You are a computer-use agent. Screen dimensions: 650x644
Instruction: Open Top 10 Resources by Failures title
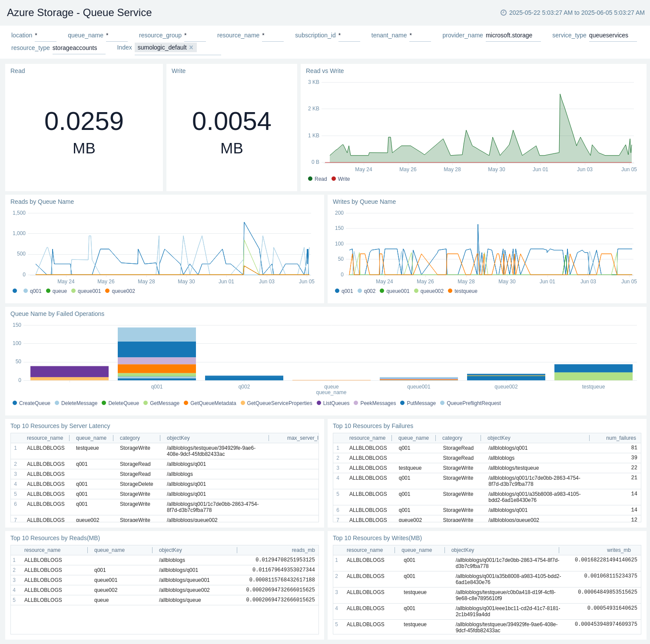[x=373, y=426]
